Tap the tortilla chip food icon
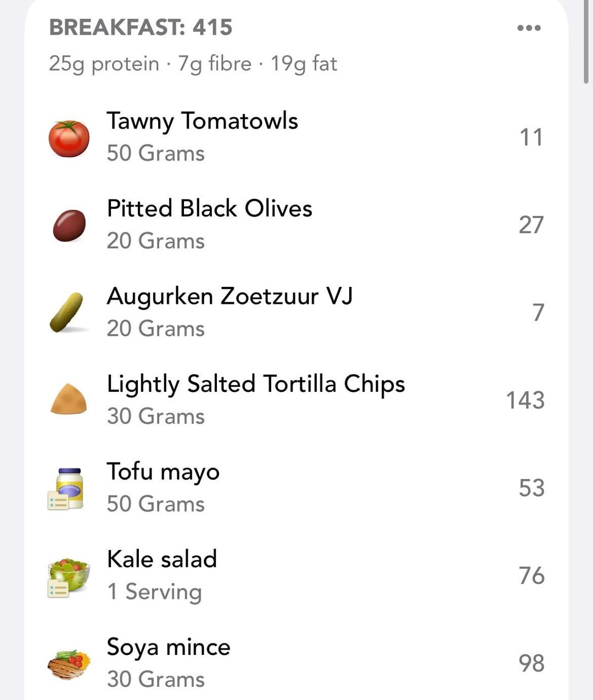The image size is (593, 700). click(x=69, y=399)
